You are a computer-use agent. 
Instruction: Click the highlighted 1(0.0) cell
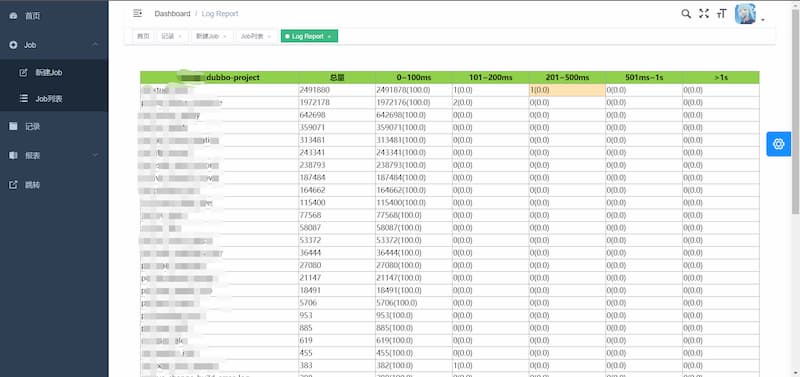pyautogui.click(x=567, y=90)
